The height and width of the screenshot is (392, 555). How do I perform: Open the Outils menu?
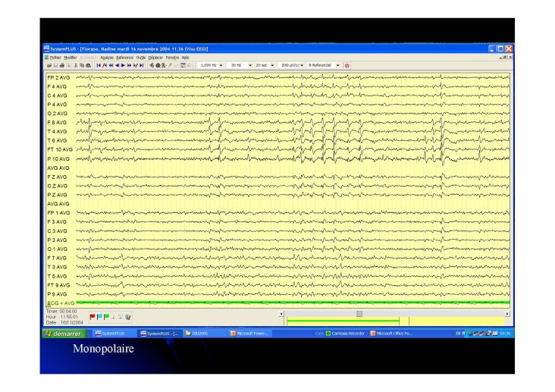(140, 58)
